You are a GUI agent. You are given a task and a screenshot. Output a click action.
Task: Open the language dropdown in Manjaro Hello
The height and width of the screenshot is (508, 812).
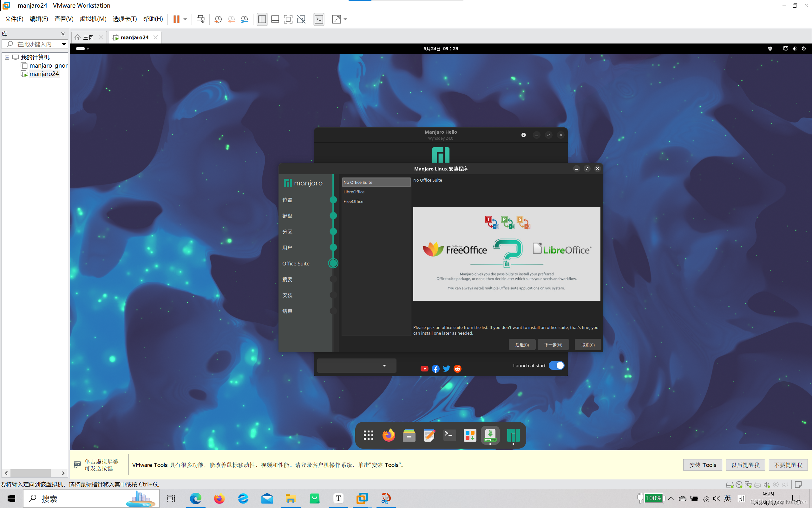click(357, 365)
